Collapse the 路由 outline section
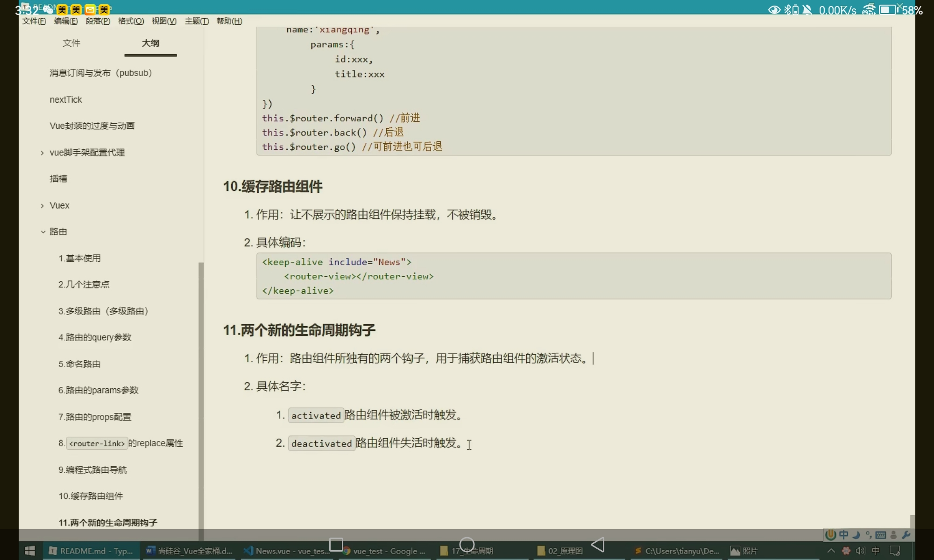Image resolution: width=934 pixels, height=560 pixels. pyautogui.click(x=42, y=231)
